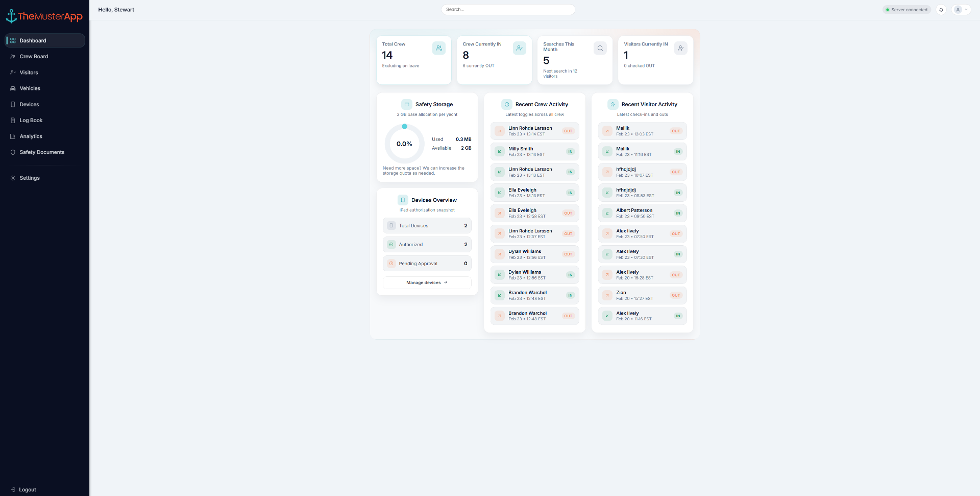980x496 pixels.
Task: Click the Manage devices button
Action: pos(427,282)
